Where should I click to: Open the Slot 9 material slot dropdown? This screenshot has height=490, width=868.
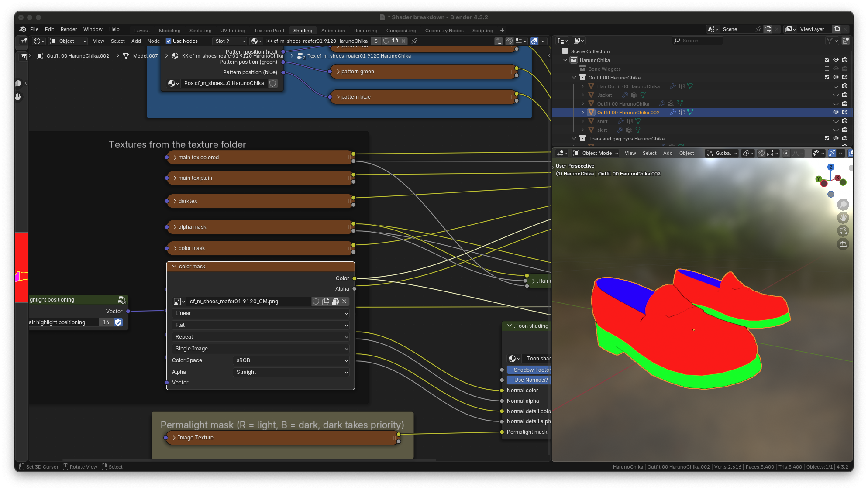tap(230, 41)
